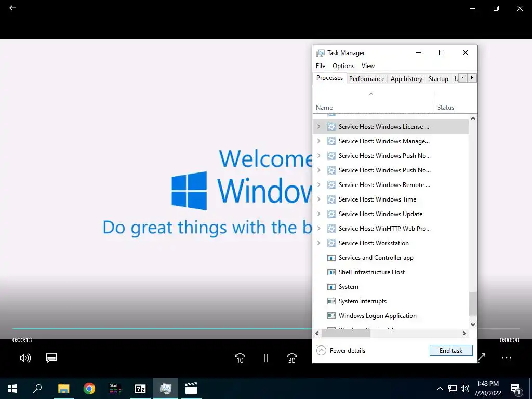Click icon of Shell Infrastructure Host
The width and height of the screenshot is (532, 399).
click(331, 272)
